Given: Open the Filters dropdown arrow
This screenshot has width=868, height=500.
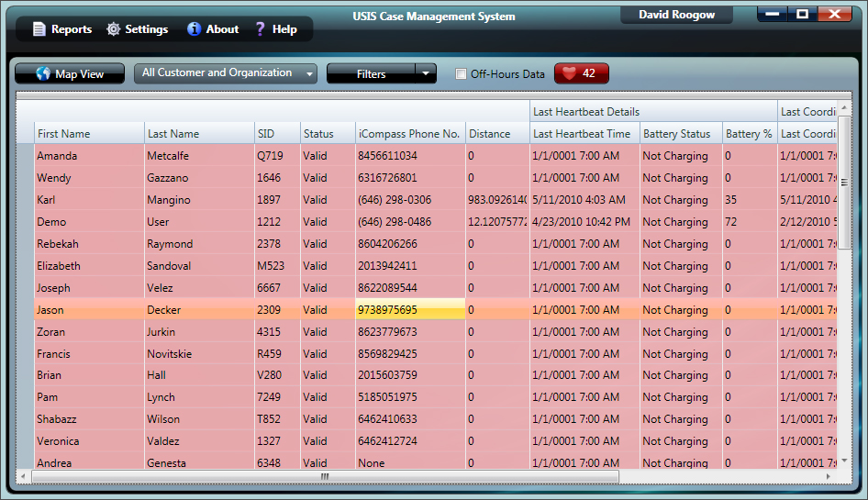Looking at the screenshot, I should [425, 73].
